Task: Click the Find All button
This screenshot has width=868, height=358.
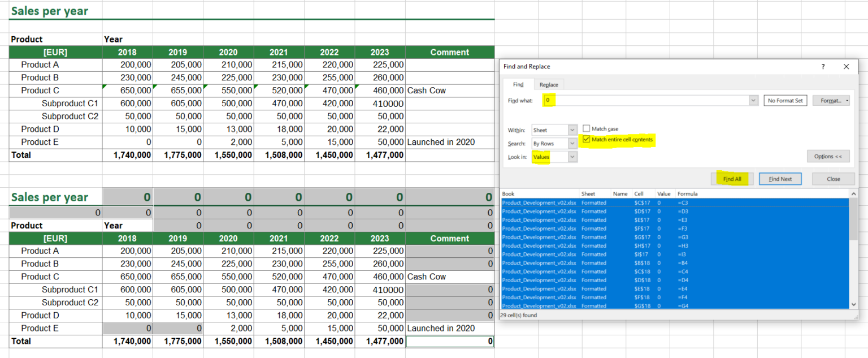Action: click(x=732, y=178)
